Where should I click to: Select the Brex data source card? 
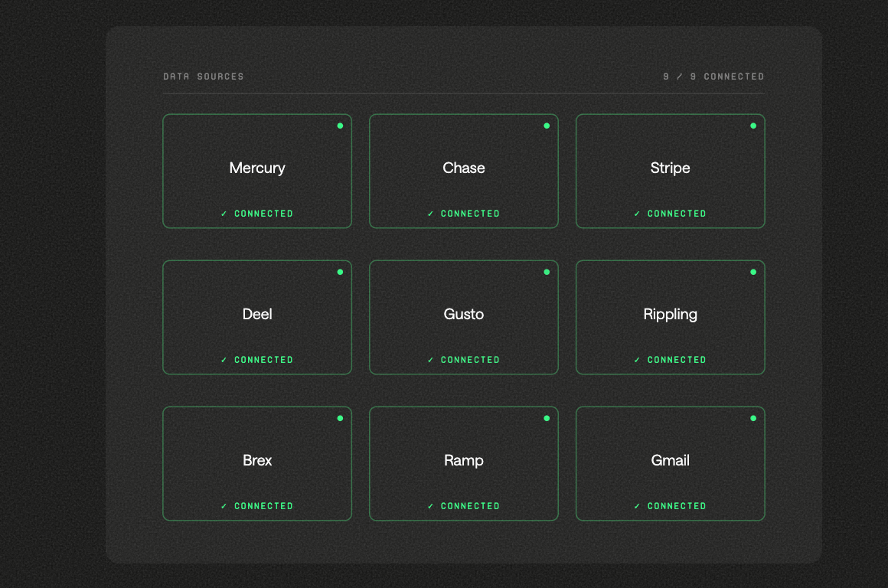tap(257, 463)
